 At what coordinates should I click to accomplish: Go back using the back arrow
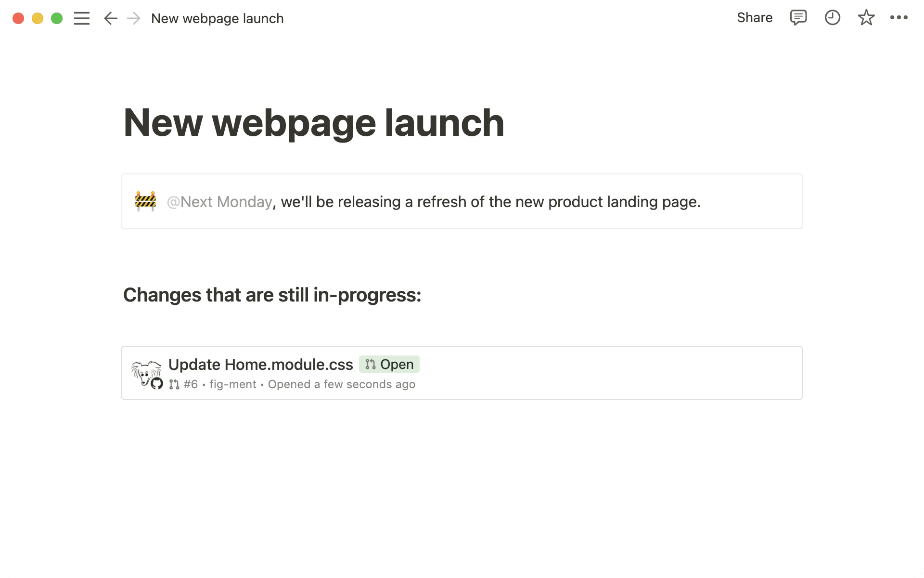[x=110, y=18]
